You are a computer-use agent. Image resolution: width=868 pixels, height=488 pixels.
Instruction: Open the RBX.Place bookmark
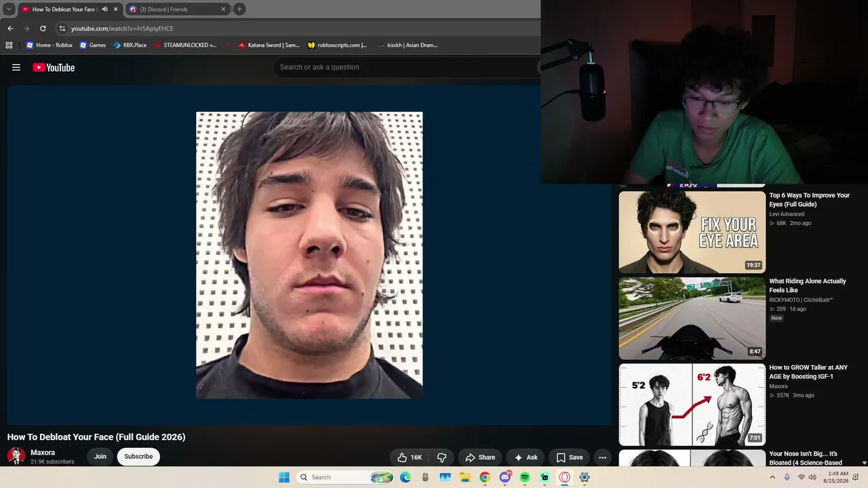click(130, 45)
